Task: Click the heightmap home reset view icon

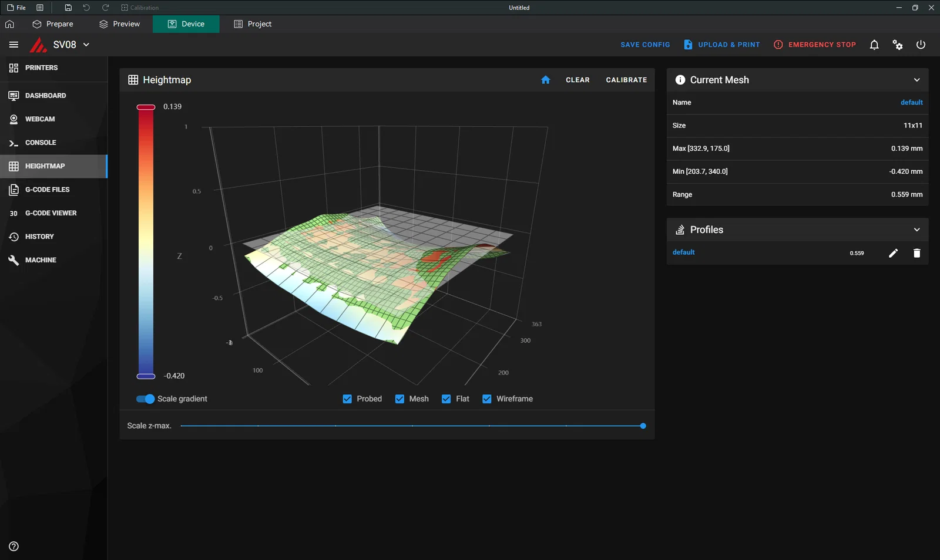Action: (x=545, y=80)
